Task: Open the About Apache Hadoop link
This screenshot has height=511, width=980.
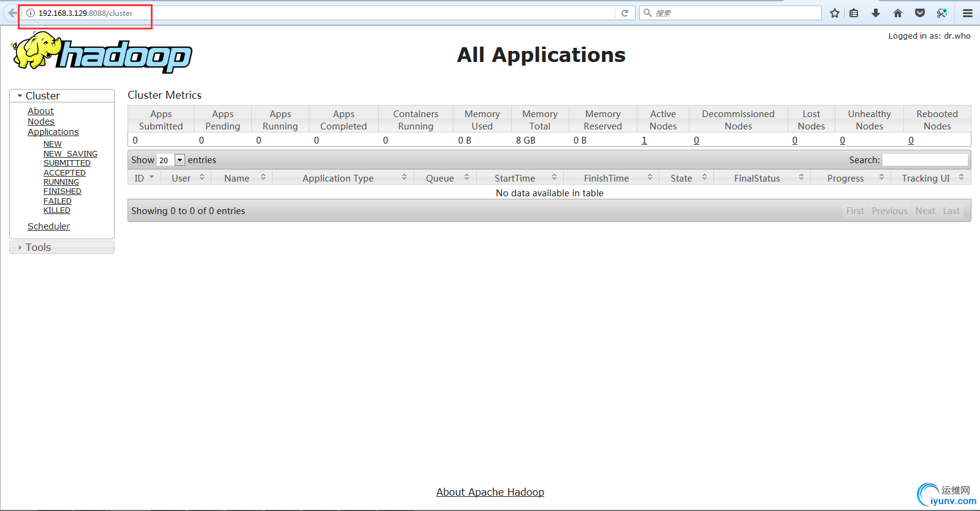Action: pyautogui.click(x=490, y=492)
